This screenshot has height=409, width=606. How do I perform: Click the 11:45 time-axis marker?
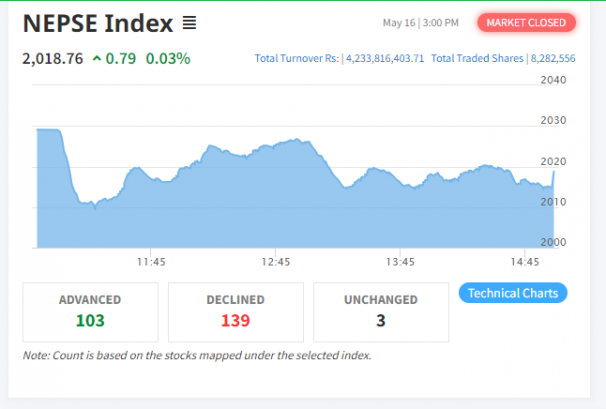pos(151,262)
